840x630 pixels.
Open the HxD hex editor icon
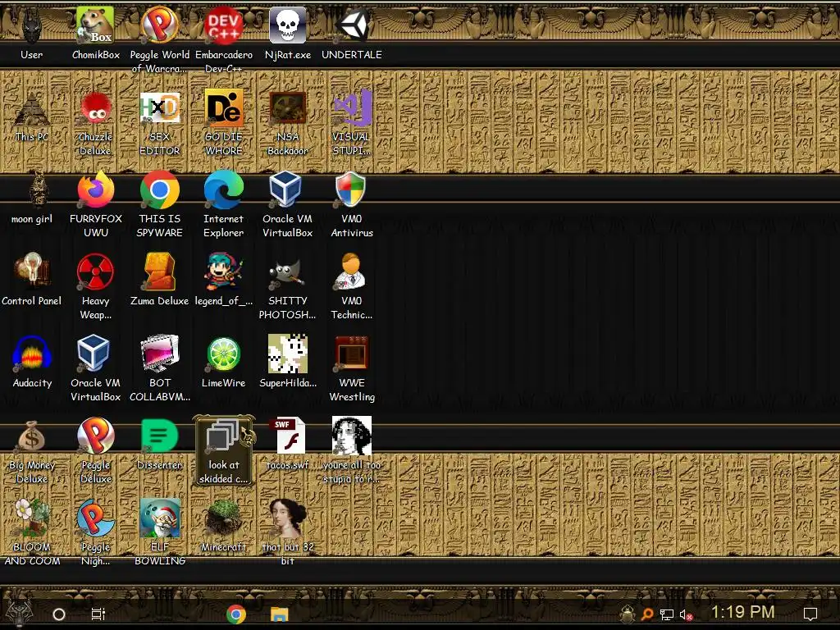[x=160, y=122]
